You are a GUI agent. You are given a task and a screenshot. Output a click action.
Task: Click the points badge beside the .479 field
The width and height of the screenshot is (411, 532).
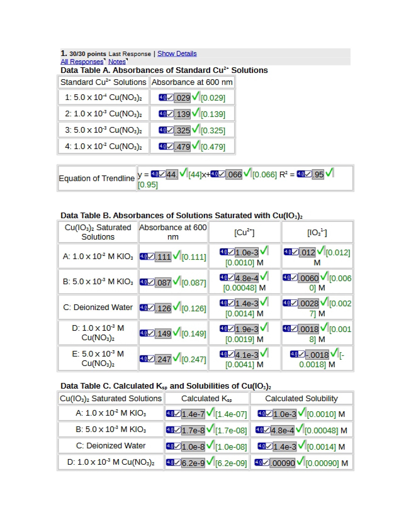coord(166,146)
